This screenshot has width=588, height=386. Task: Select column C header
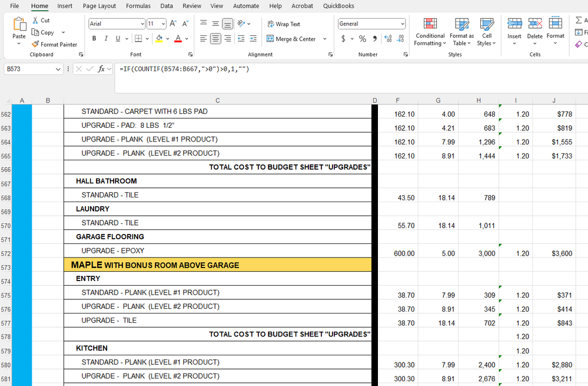click(x=218, y=100)
